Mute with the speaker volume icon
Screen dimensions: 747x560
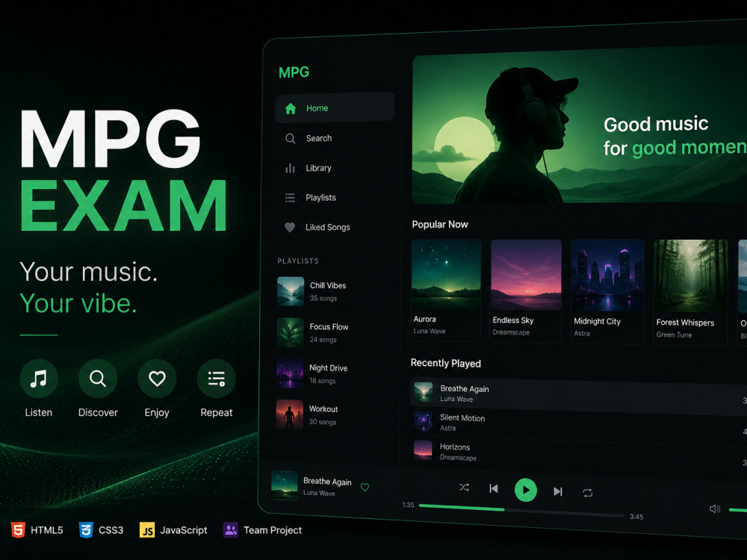click(x=715, y=509)
